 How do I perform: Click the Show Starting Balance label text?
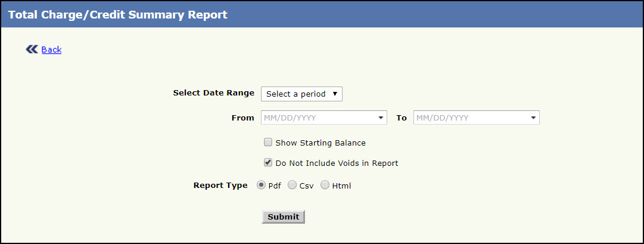click(321, 143)
